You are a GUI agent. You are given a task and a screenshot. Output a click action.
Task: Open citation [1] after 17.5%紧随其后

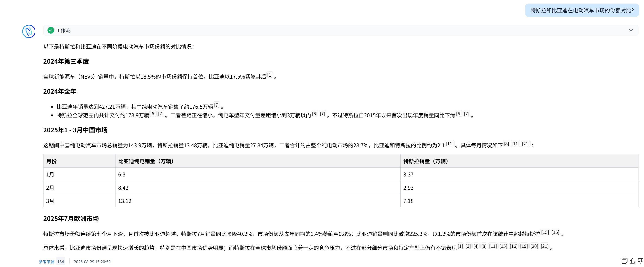point(270,75)
